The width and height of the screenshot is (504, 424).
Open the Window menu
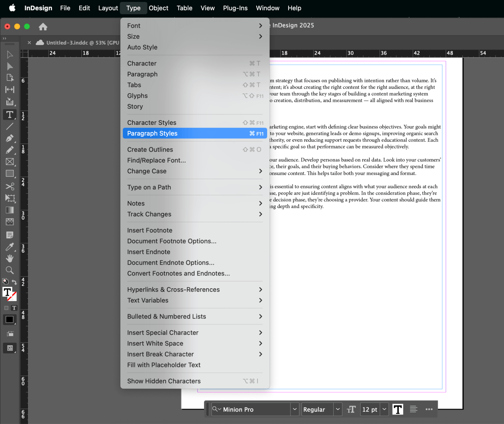(267, 8)
